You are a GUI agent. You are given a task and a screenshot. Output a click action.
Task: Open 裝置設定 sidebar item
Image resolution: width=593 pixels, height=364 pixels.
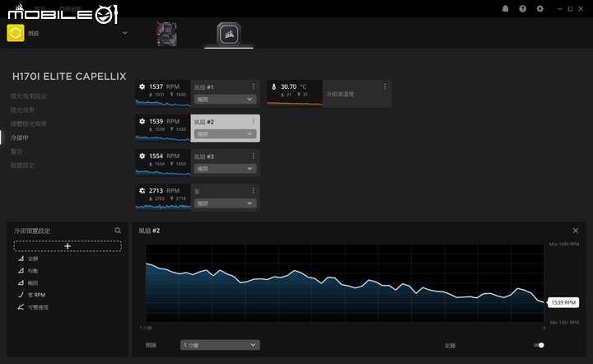point(23,166)
